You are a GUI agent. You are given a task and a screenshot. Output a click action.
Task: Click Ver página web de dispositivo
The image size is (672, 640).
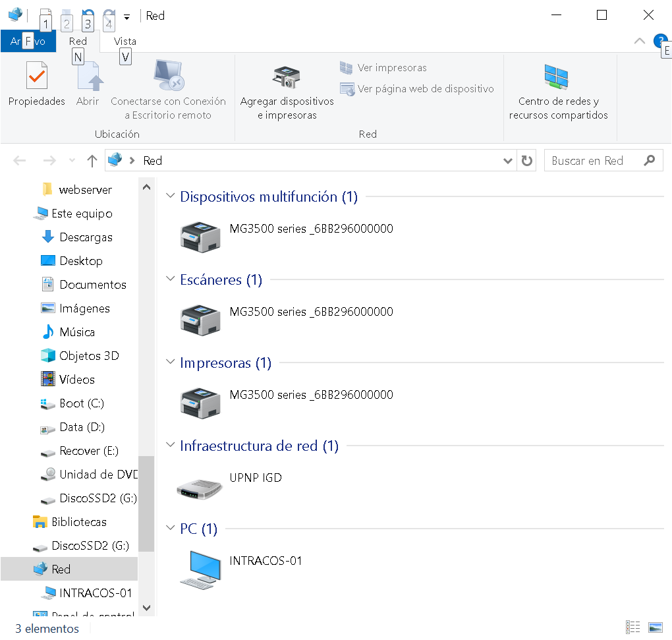point(417,89)
